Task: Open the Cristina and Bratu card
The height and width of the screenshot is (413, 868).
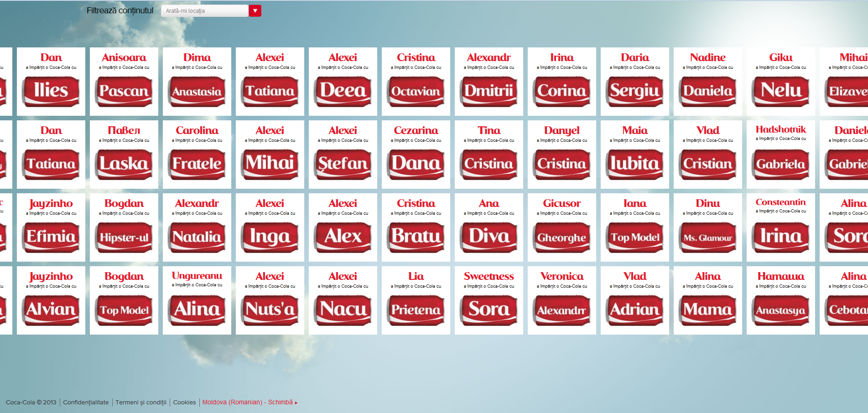Action: coord(416,227)
